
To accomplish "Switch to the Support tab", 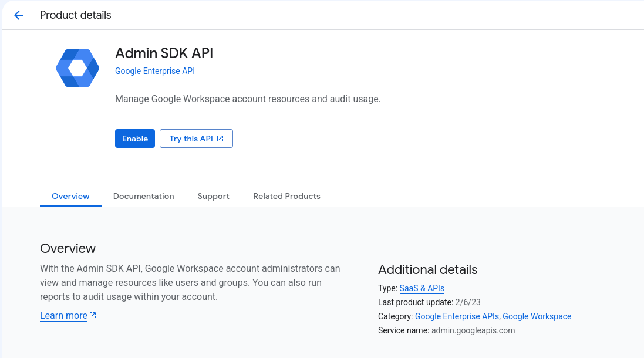I will (214, 196).
